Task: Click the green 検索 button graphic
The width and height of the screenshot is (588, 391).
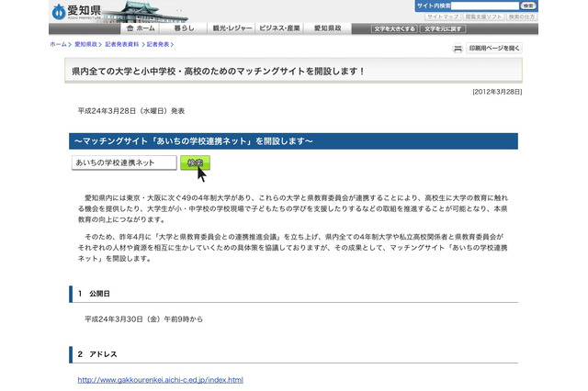Action: 194,162
